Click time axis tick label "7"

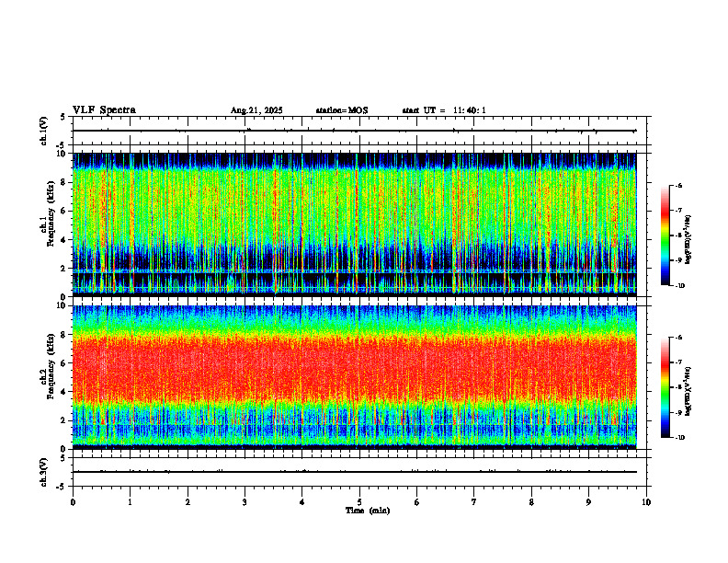[x=474, y=502]
